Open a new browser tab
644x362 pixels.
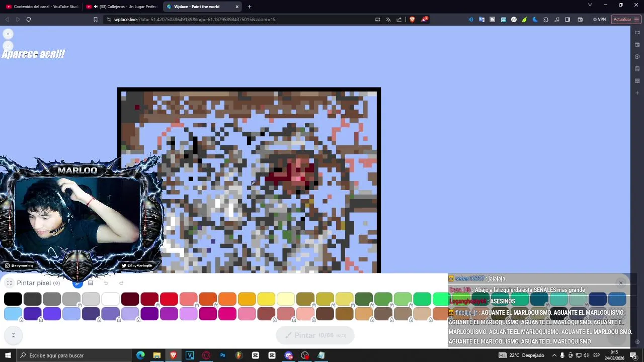[250, 7]
